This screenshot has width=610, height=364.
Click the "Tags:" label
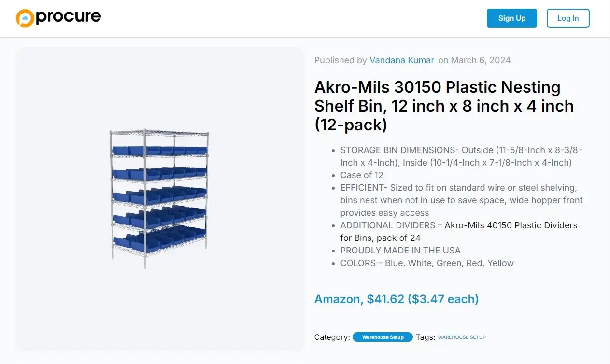coord(425,337)
